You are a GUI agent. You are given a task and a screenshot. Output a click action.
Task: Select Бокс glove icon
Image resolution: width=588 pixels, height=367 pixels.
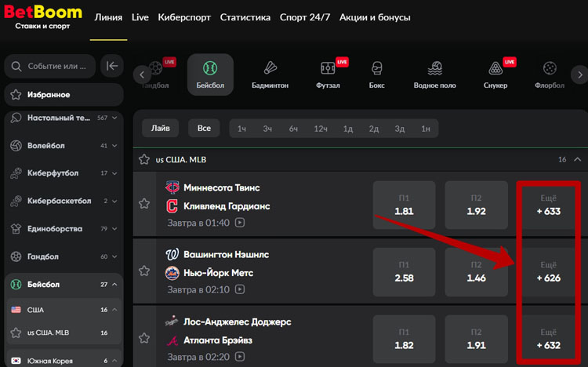(376, 68)
